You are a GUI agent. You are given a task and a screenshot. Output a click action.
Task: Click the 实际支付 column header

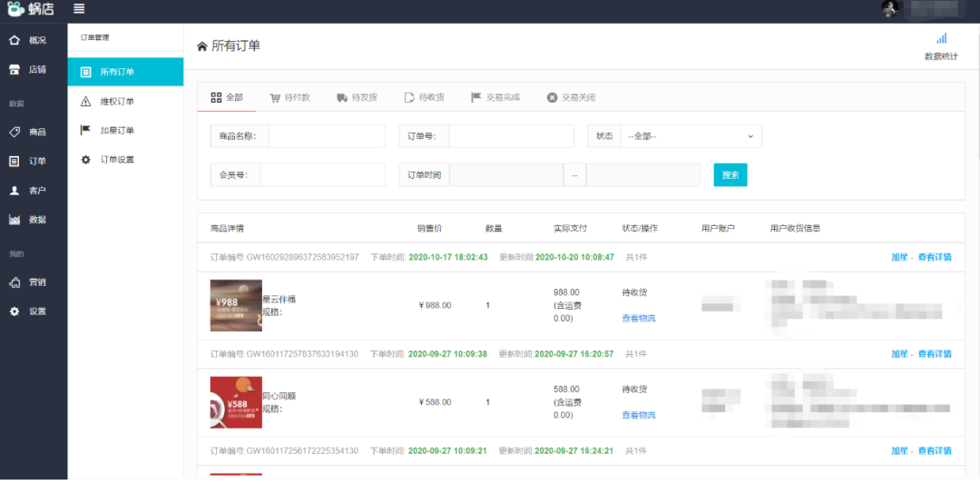tap(570, 228)
